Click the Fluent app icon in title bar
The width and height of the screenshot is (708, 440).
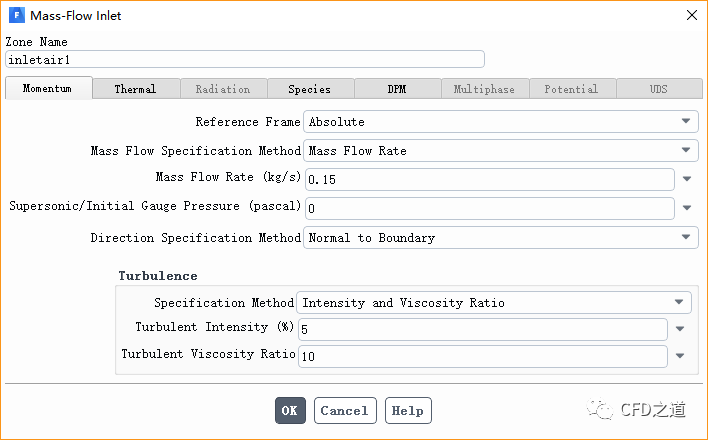point(17,16)
